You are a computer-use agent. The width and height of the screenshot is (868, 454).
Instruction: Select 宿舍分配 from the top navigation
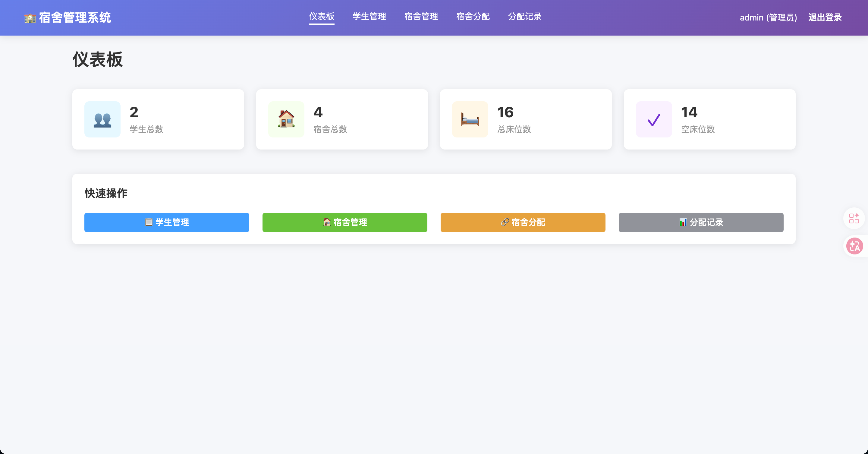click(x=473, y=17)
